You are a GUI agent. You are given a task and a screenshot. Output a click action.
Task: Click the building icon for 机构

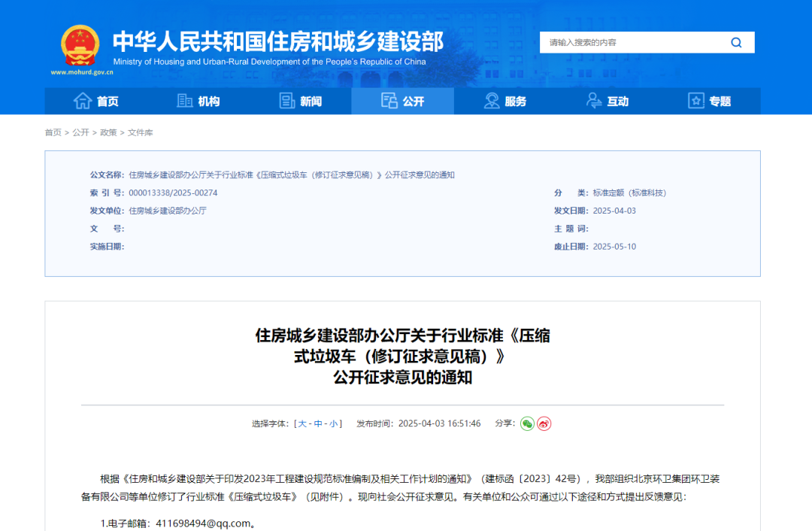[185, 101]
